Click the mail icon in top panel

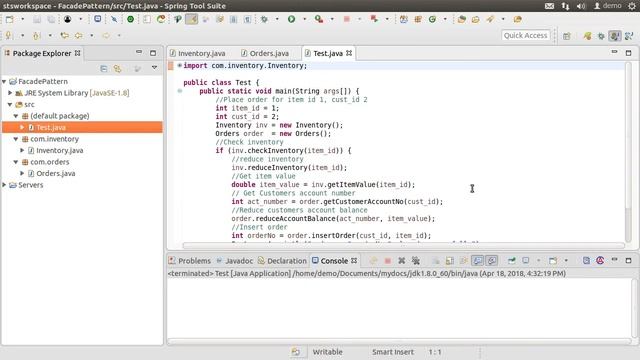(549, 6)
